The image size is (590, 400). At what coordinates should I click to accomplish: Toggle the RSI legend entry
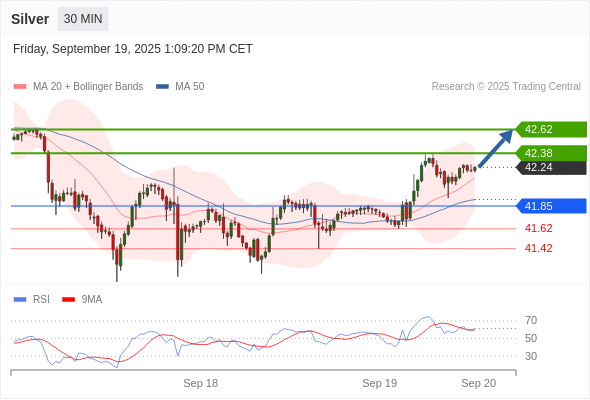[x=32, y=300]
